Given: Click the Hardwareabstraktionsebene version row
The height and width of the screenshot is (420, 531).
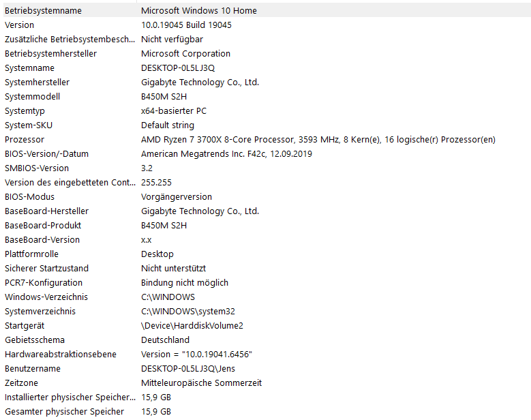Looking at the screenshot, I should coord(267,355).
